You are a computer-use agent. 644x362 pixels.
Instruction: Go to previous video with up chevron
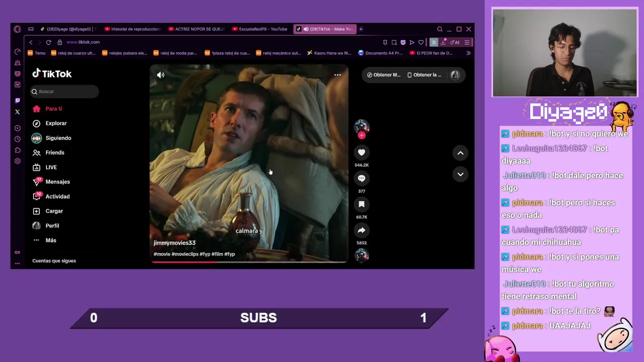click(x=460, y=153)
